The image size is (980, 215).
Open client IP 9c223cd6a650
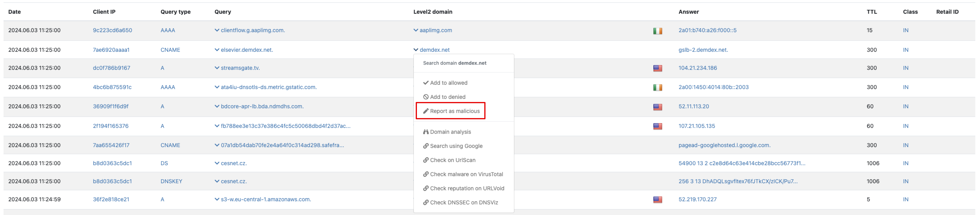113,30
